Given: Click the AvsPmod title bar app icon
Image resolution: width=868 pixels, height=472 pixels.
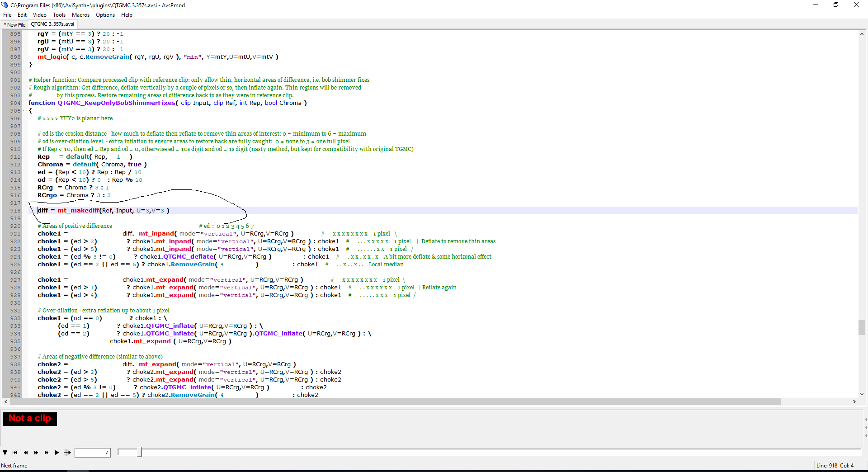Looking at the screenshot, I should (5, 5).
